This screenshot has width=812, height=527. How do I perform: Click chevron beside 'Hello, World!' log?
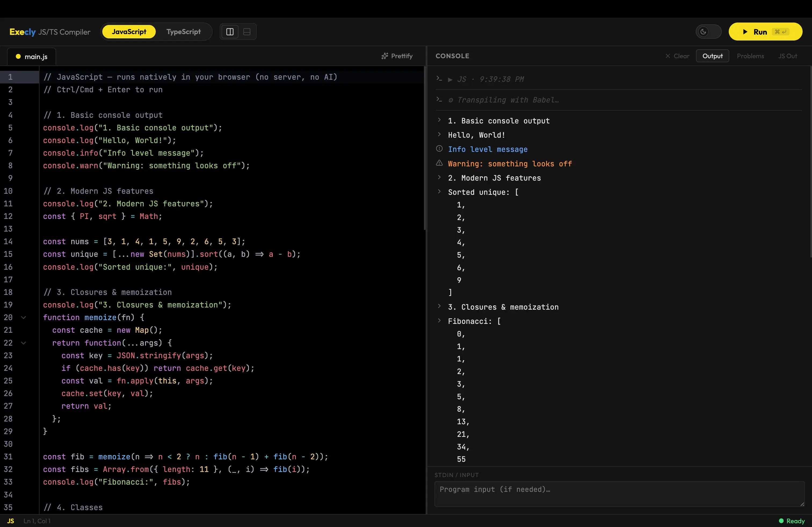click(440, 134)
